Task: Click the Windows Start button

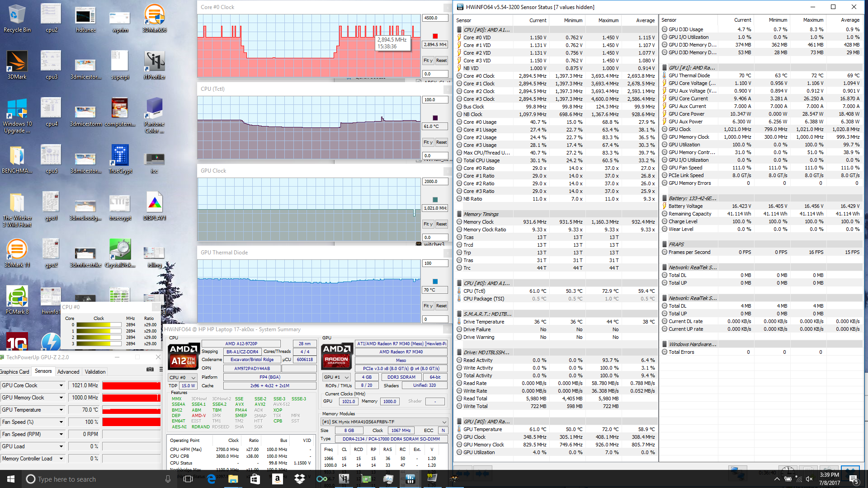Action: tap(11, 479)
